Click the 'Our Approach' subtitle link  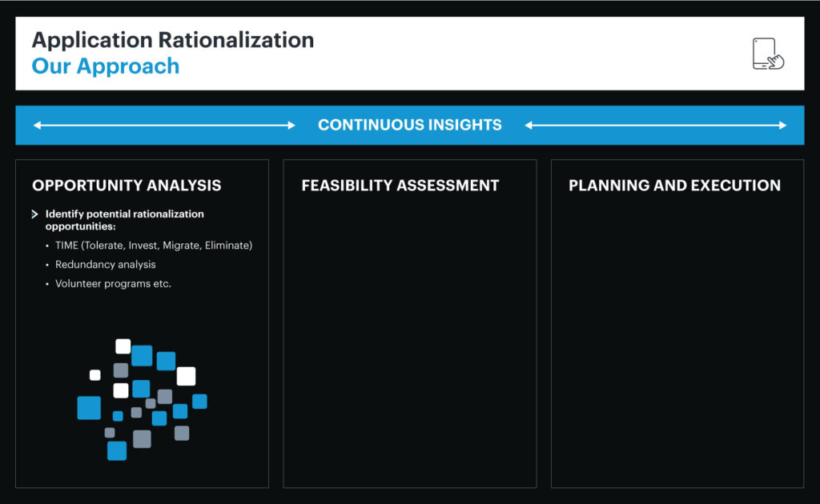(x=106, y=66)
